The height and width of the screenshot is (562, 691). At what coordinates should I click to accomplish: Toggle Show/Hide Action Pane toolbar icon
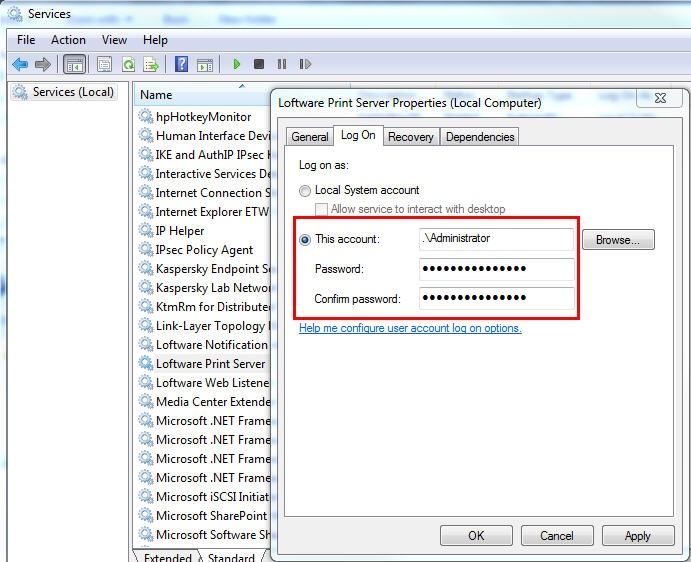click(x=205, y=65)
